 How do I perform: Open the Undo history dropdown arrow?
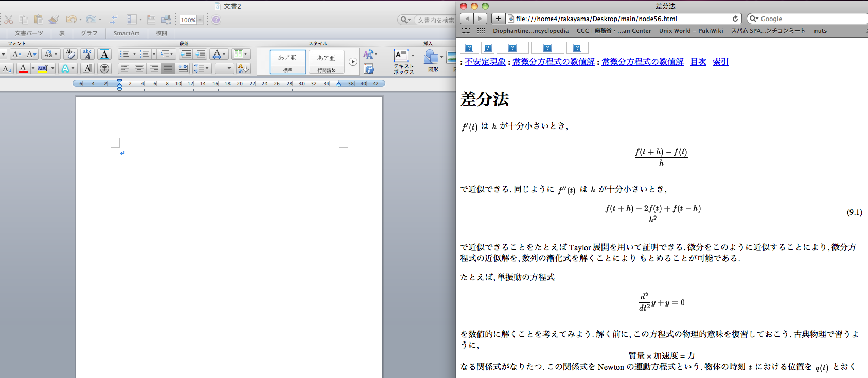tap(80, 20)
